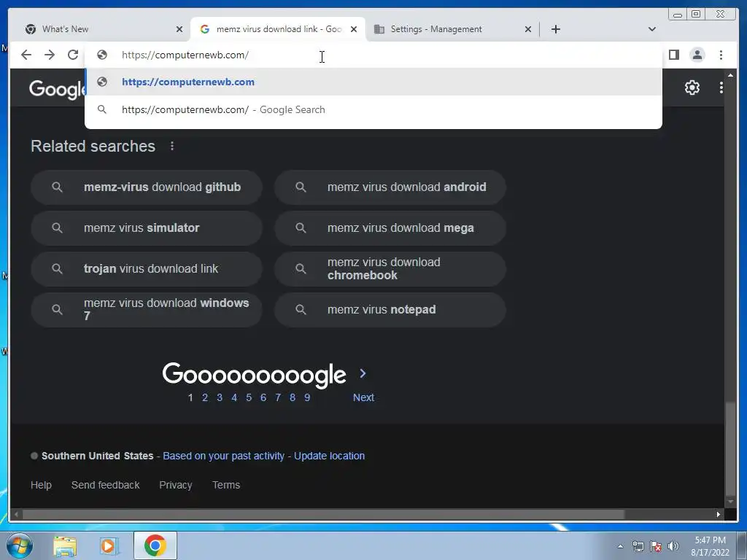This screenshot has width=747, height=560.
Task: Open Chrome's side panel icon
Action: 673,55
